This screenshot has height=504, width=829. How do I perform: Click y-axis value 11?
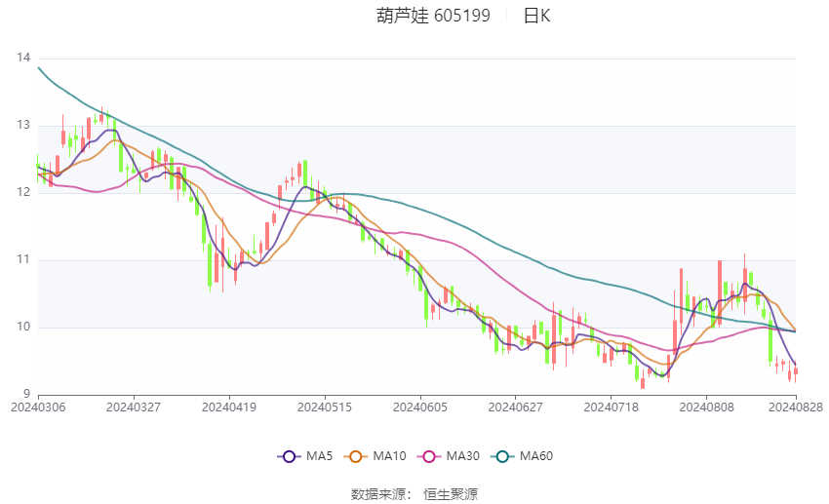pyautogui.click(x=23, y=259)
